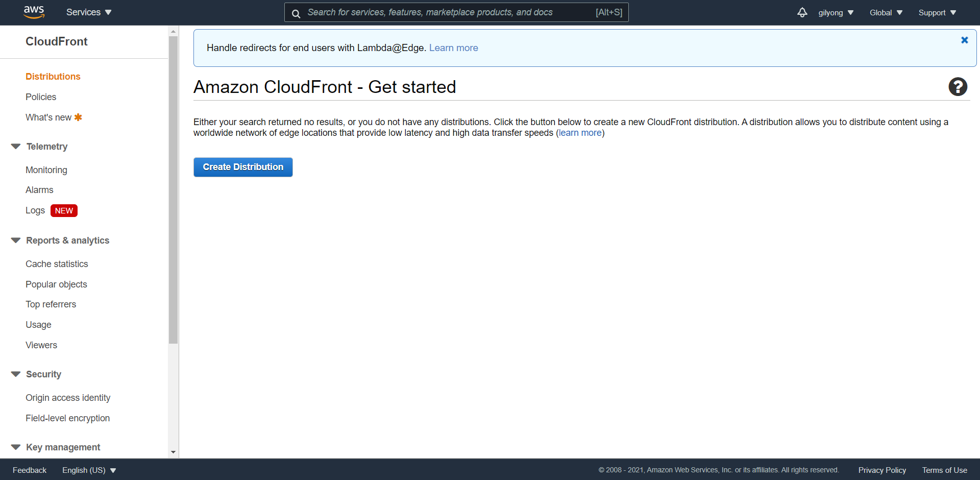The width and height of the screenshot is (980, 480).
Task: Click the AWS logo home icon
Action: click(x=34, y=12)
